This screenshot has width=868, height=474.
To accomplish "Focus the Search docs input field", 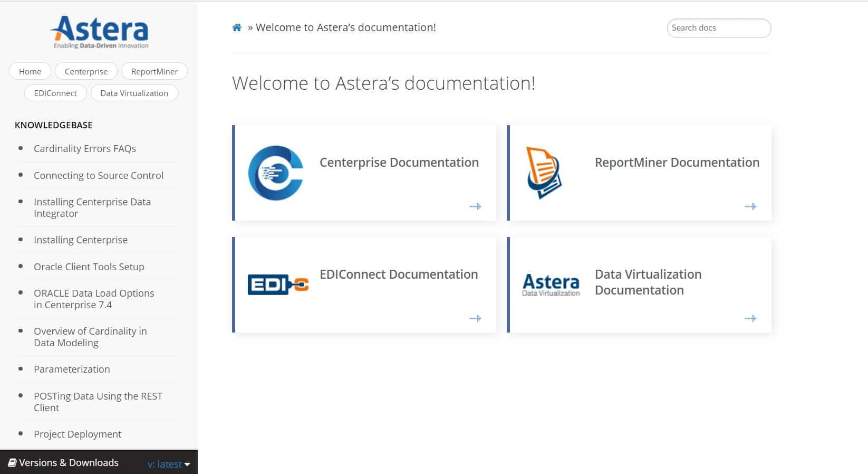I will tap(718, 28).
